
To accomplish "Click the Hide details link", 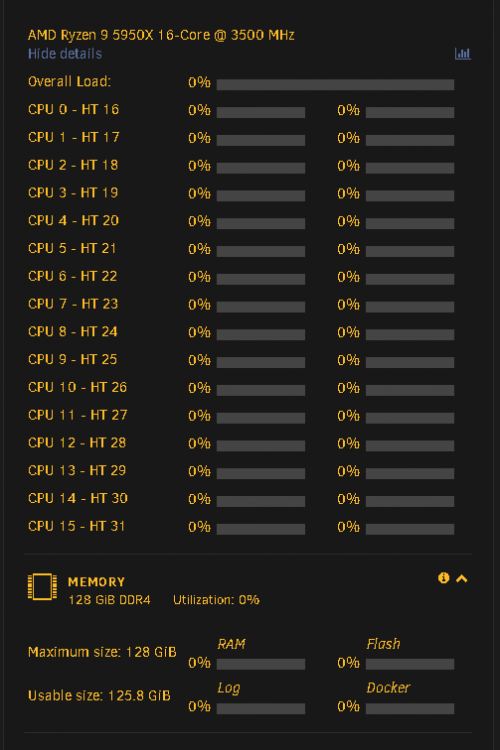I will pyautogui.click(x=65, y=54).
